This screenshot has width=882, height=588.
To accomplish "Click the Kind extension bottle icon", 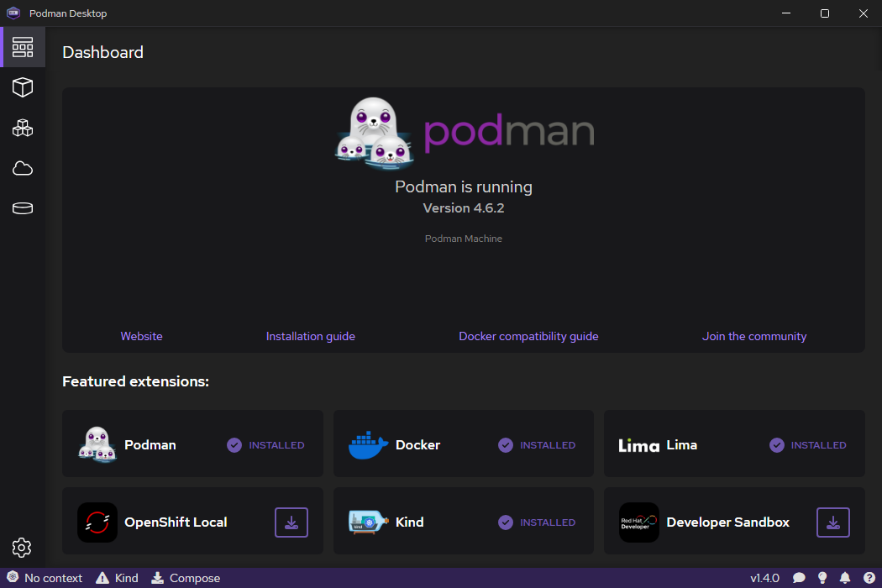I will point(369,522).
